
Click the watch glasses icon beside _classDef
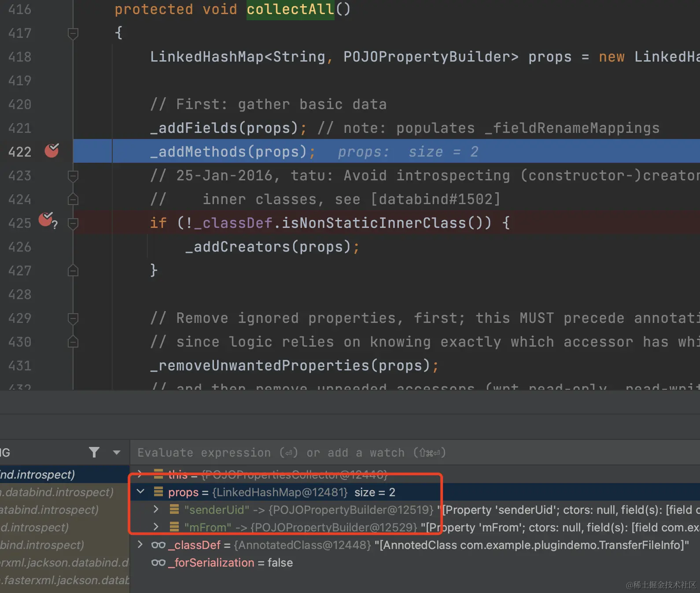tap(158, 545)
